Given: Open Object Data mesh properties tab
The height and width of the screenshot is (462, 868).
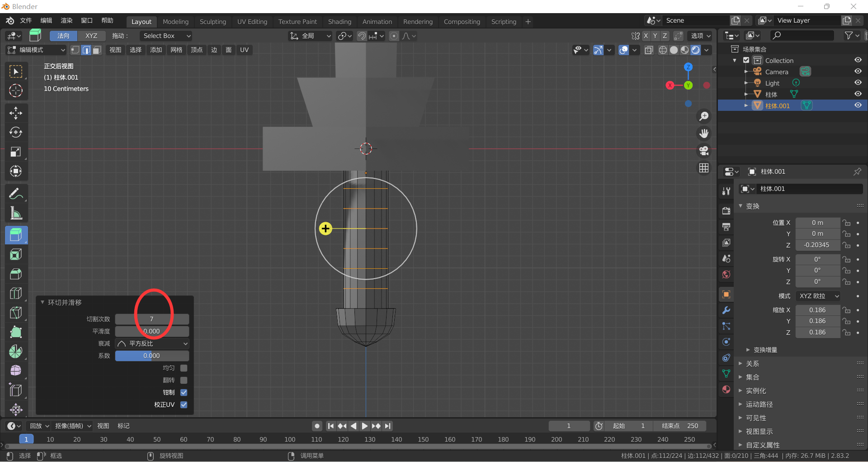Looking at the screenshot, I should [x=726, y=374].
